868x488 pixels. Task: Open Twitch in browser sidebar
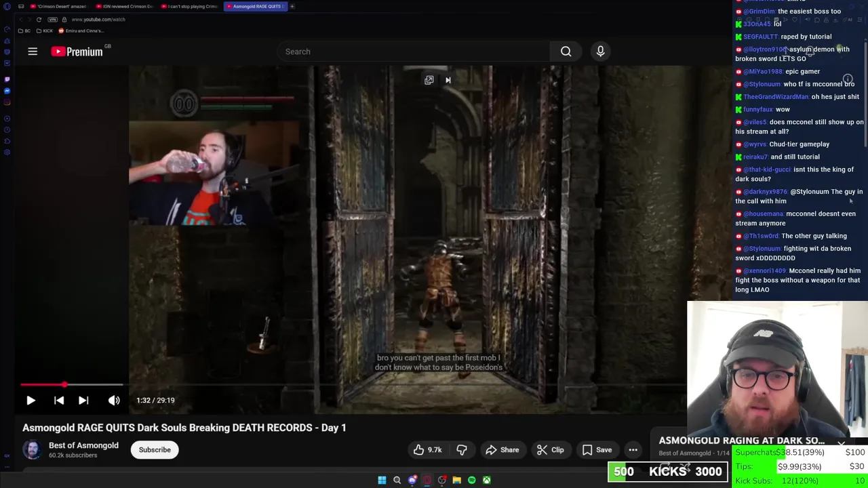point(7,79)
